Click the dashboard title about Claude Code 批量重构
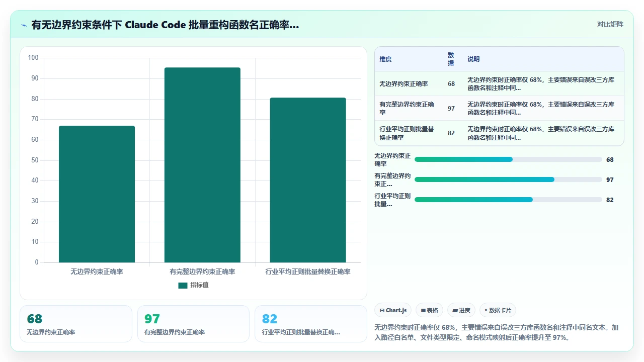644x362 pixels. (165, 25)
